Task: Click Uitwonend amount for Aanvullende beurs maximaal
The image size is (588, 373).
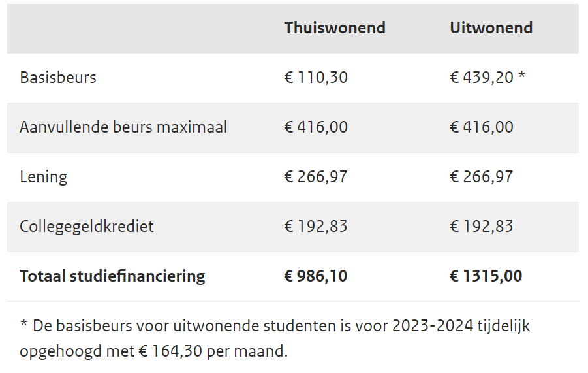Action: click(481, 127)
